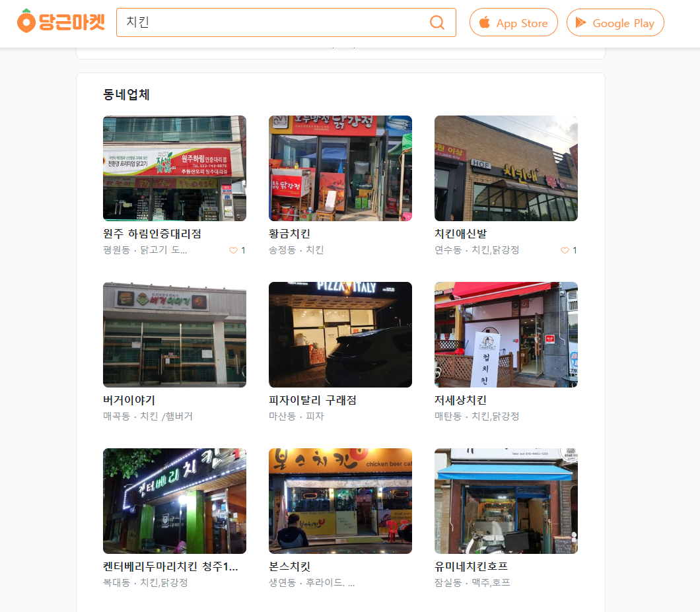Click the 켄터베리두마리치킨 storefront thumbnail
The width and height of the screenshot is (700, 612).
174,500
